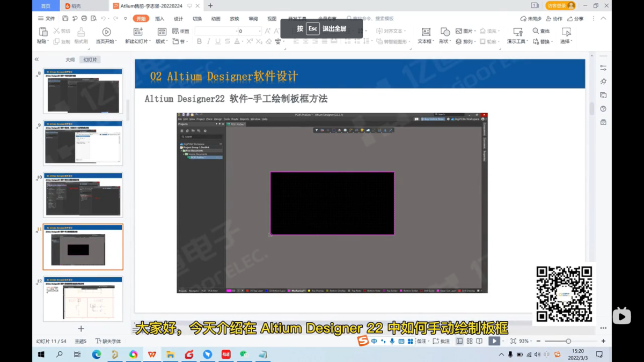This screenshot has width=644, height=362.
Task: Toggle Underline formatting
Action: 217,41
